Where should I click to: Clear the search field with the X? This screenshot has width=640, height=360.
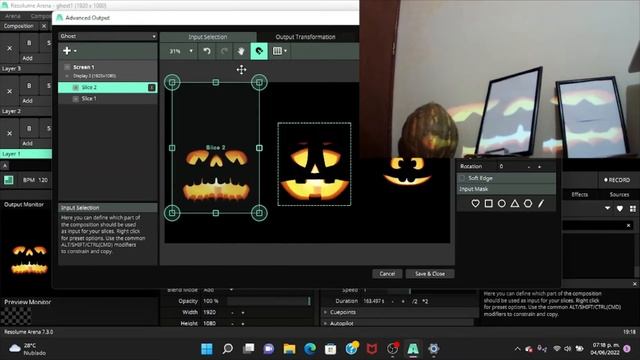[628, 225]
